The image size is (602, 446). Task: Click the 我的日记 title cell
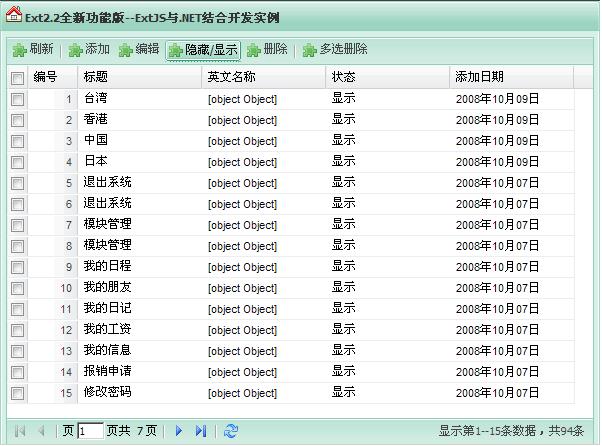tap(139, 309)
